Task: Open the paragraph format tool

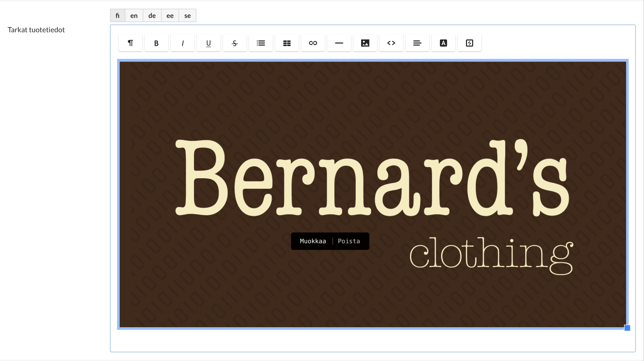Action: coord(130,43)
